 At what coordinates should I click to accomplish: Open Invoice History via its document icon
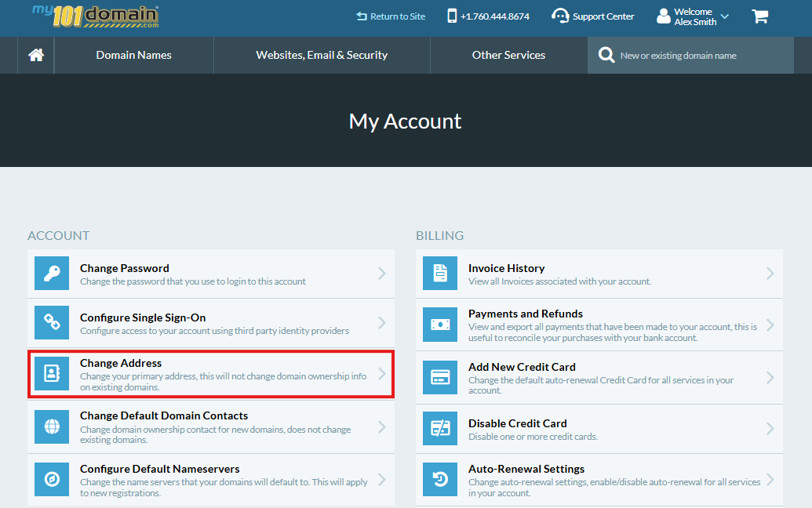click(440, 273)
